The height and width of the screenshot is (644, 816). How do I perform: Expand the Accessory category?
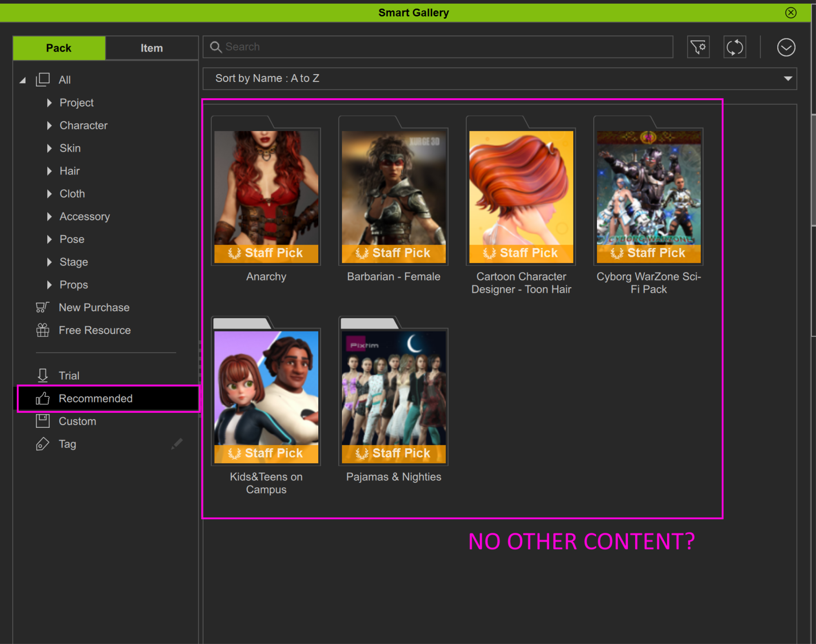point(49,217)
